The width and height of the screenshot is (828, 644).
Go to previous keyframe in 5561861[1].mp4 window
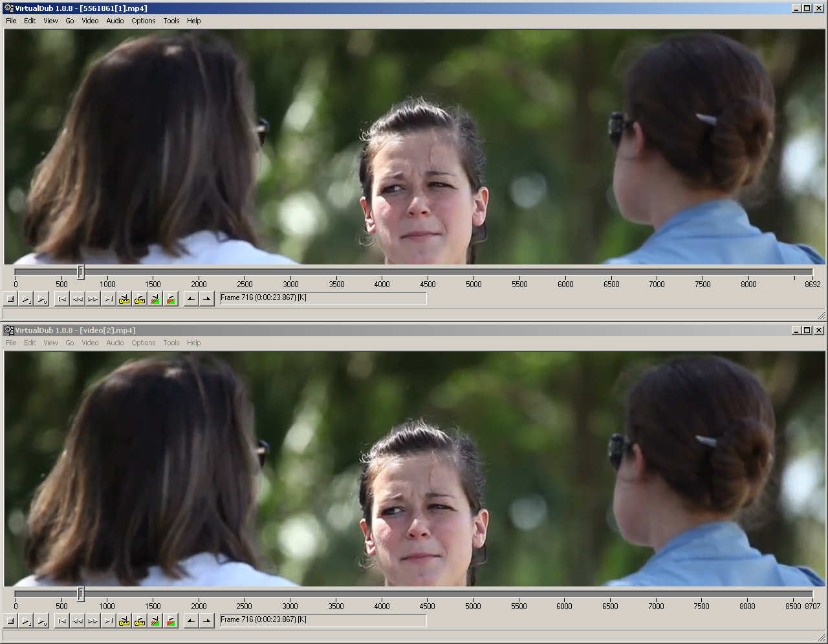click(x=124, y=299)
